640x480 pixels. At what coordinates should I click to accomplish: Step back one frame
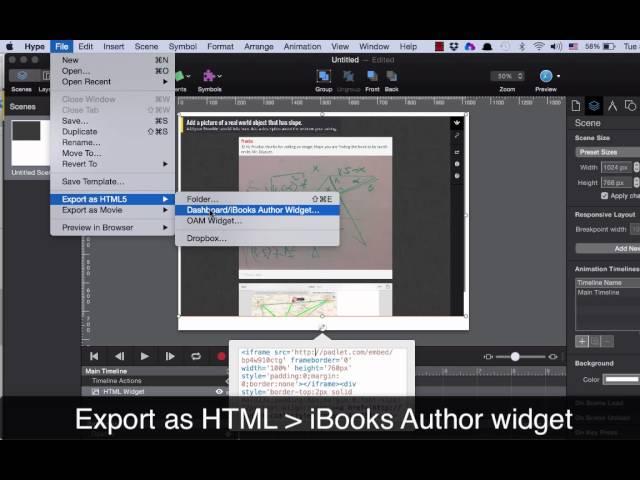pos(119,356)
